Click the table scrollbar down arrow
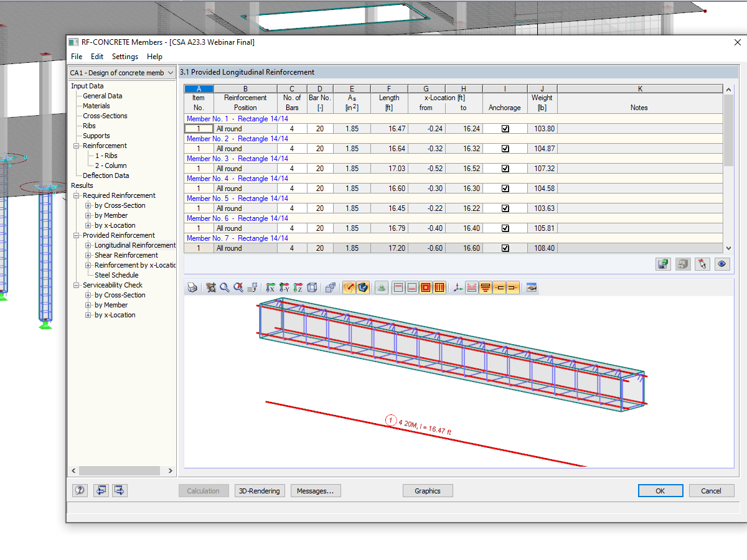Screen dimensions: 747x560 click(728, 248)
